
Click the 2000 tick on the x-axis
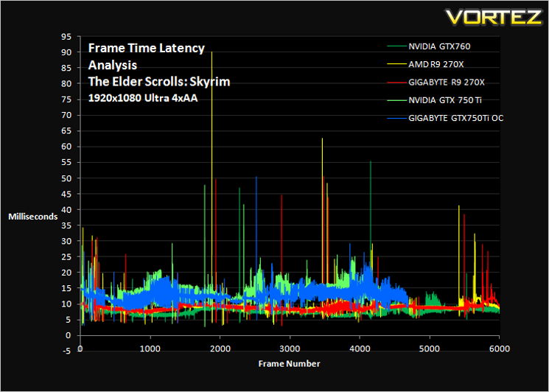[x=220, y=349]
